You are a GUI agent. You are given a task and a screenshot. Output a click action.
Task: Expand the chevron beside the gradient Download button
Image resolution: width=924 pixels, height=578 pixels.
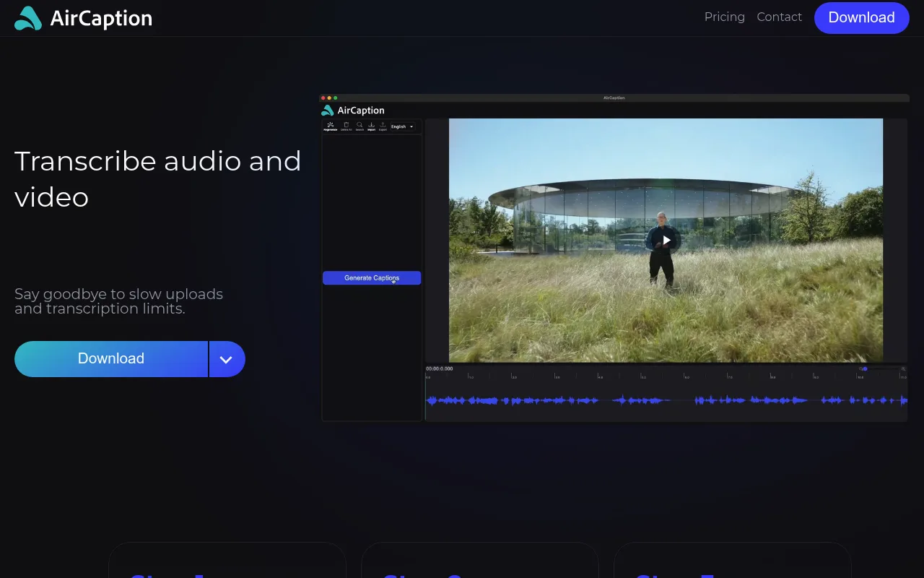pos(227,359)
